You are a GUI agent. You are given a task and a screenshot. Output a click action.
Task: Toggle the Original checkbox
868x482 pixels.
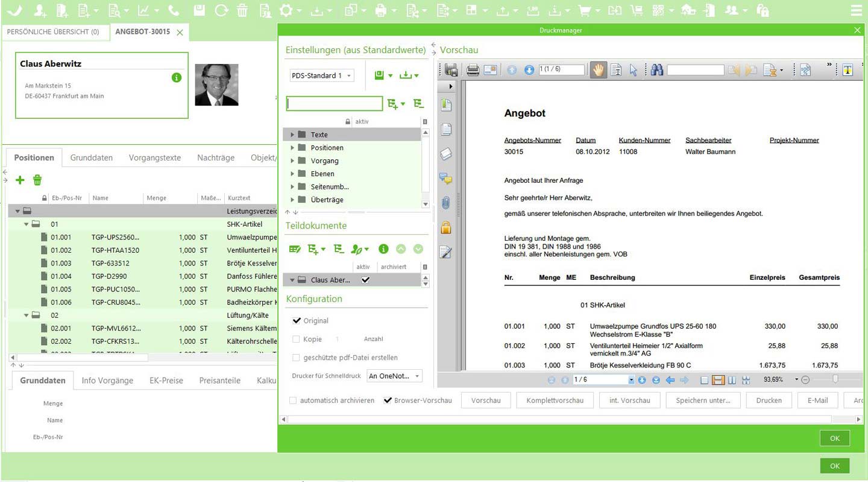296,320
